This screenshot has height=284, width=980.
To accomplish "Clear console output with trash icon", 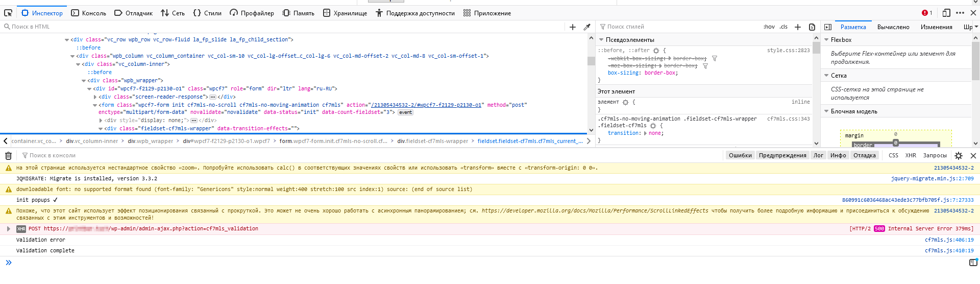I will (8, 156).
